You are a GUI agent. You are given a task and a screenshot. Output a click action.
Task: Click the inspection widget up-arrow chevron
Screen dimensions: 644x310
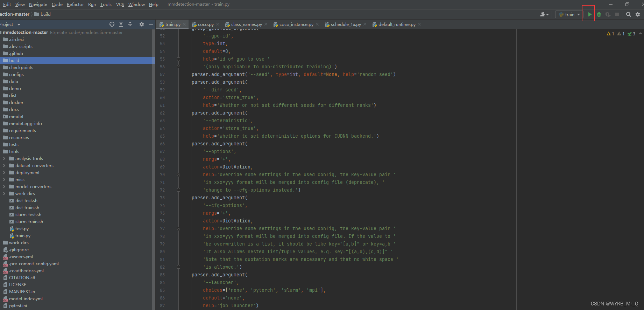[x=640, y=34]
